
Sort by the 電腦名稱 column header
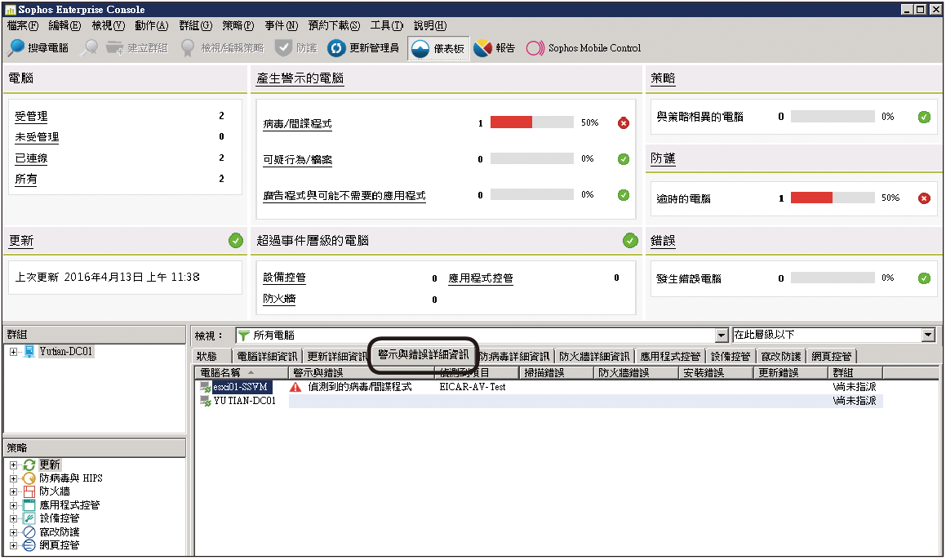pos(241,373)
